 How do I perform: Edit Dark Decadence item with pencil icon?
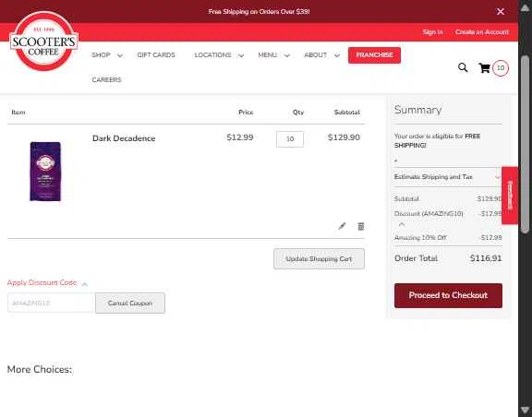point(342,226)
